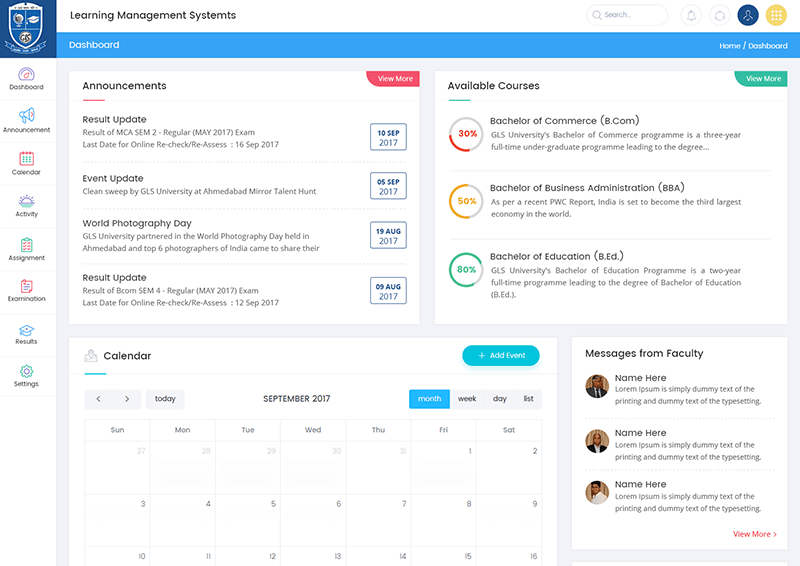
Task: Click the third faculty message avatar
Action: 597,493
